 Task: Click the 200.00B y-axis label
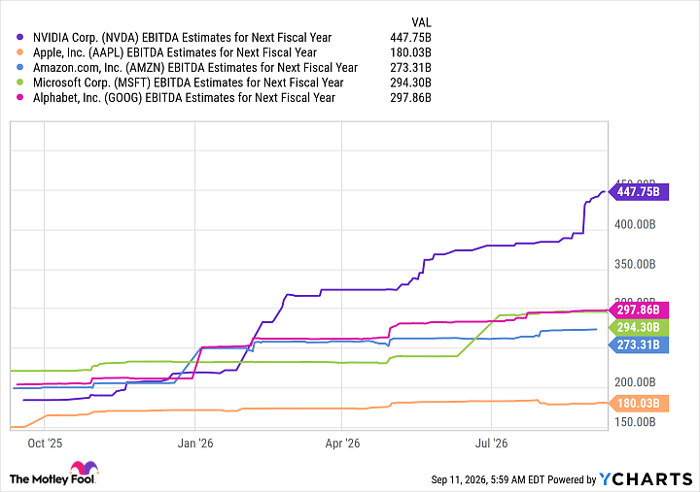[x=635, y=382]
